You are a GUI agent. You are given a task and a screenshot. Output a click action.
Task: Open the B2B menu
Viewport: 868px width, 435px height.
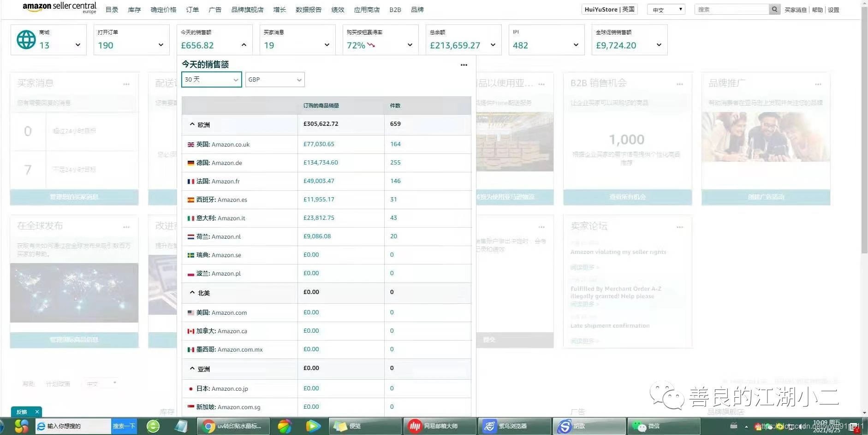395,10
